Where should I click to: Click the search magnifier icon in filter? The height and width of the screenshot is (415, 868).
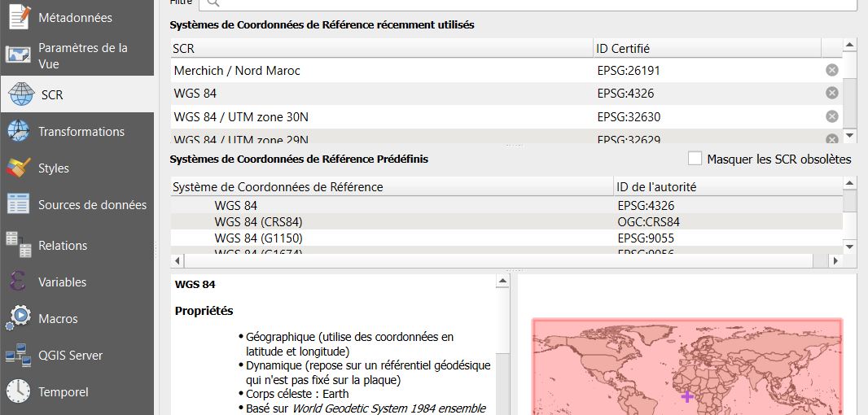[x=213, y=2]
